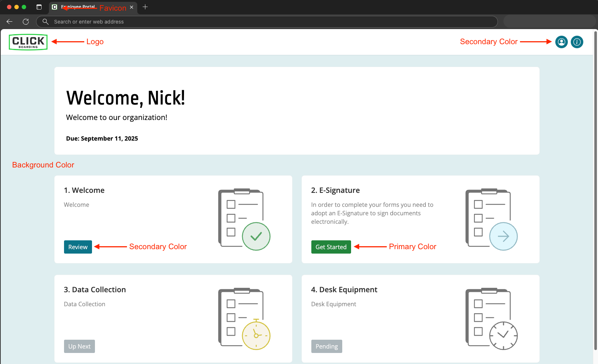This screenshot has width=598, height=364.
Task: Click the green maximize window button
Action: pos(24,7)
